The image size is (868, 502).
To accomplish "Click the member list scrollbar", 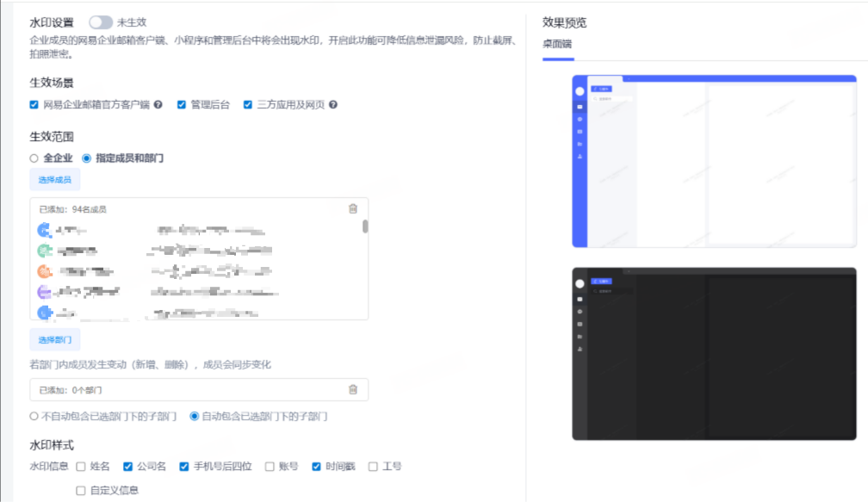I will pyautogui.click(x=365, y=226).
